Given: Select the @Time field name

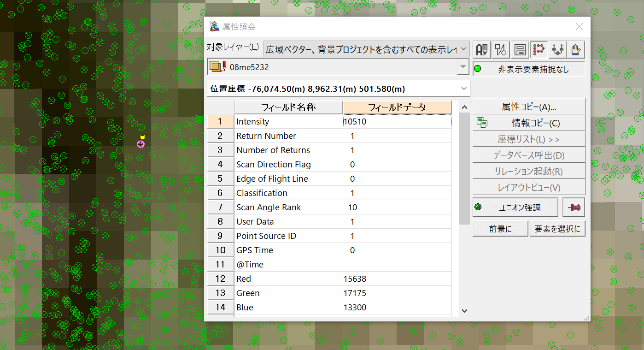Looking at the screenshot, I should tap(250, 265).
